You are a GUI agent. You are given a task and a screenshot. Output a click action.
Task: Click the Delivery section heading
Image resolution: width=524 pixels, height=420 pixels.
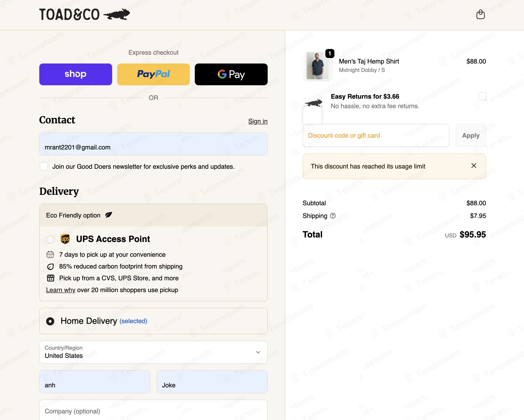click(x=59, y=191)
